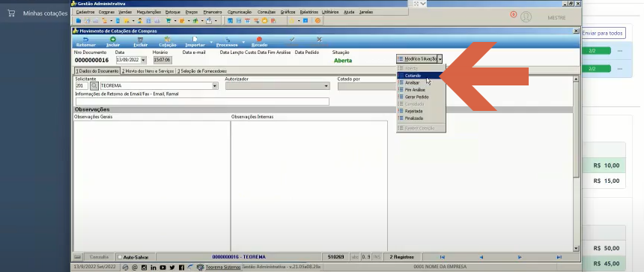This screenshot has height=272, width=644.
Task: Click Minhas cotações in the background sidebar
Action: click(x=45, y=13)
